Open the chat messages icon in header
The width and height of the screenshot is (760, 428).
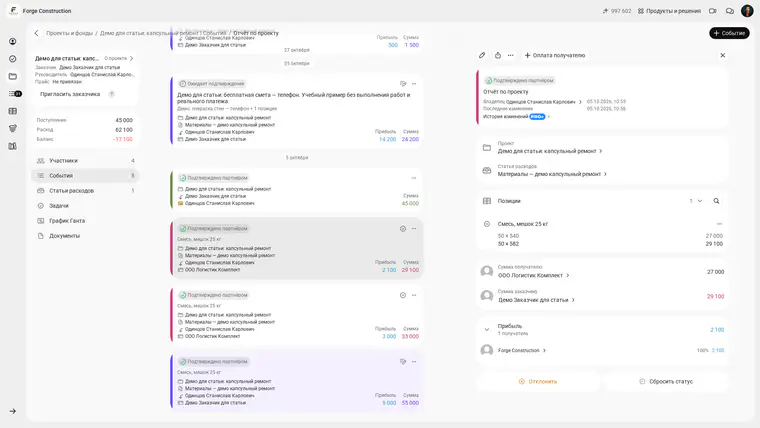coord(729,11)
